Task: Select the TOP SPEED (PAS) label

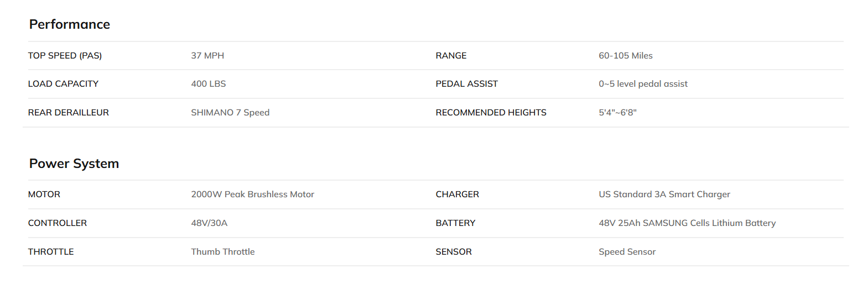Action: tap(65, 56)
